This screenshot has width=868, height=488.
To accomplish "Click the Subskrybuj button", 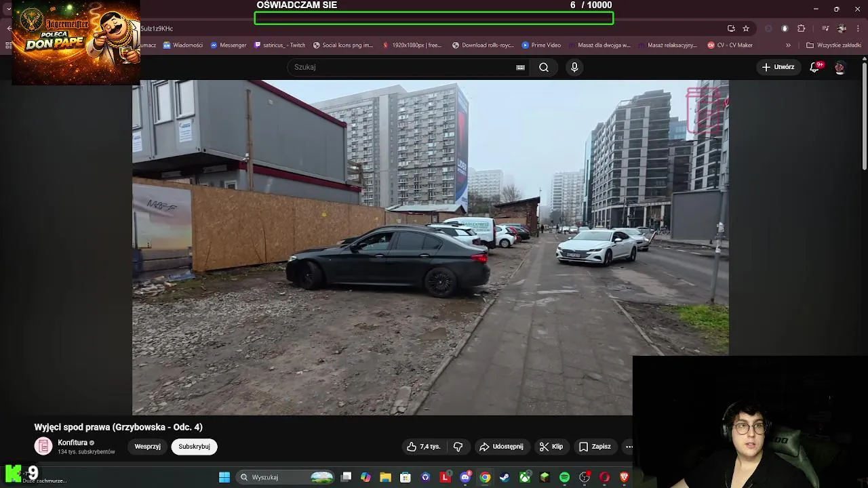I will pos(194,447).
